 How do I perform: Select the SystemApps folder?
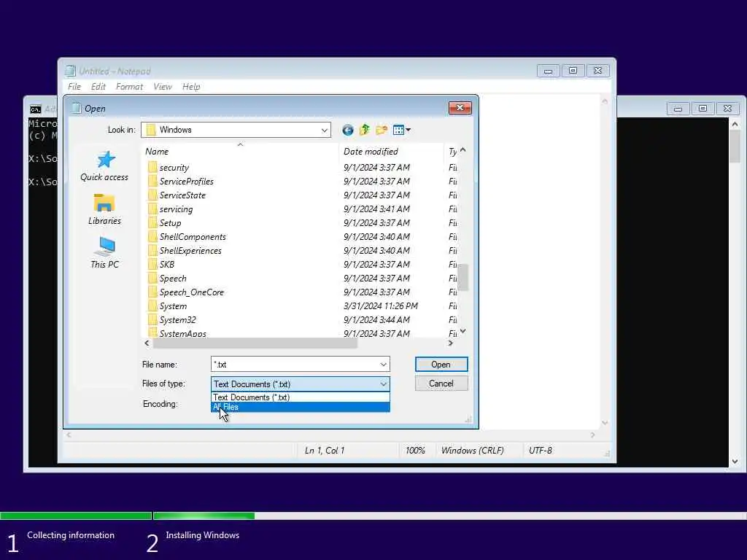tap(177, 332)
